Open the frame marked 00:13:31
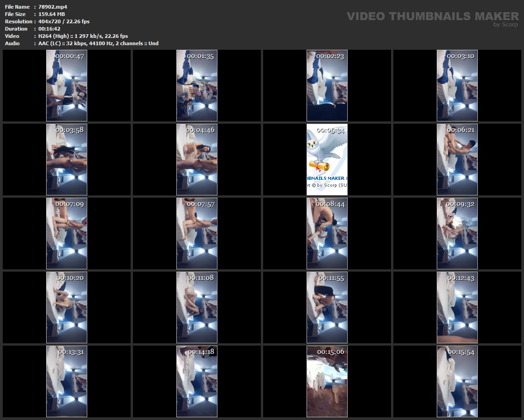Screen dimensions: 524x420 tap(67, 381)
